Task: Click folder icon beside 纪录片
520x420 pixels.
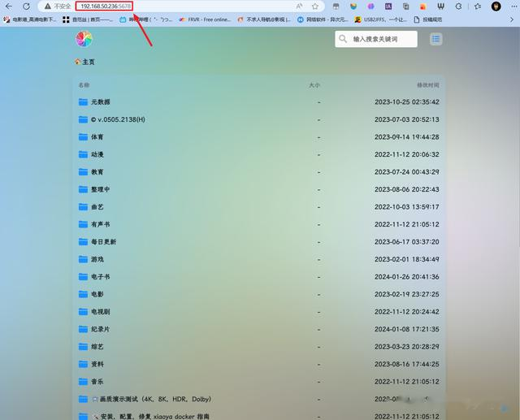Action: pos(83,329)
